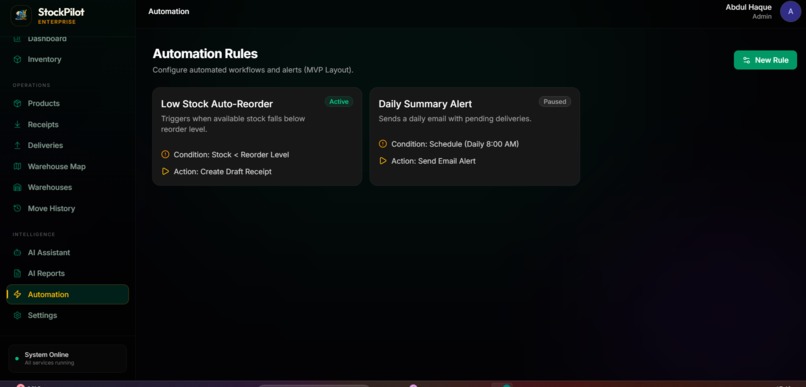The height and width of the screenshot is (387, 806).
Task: Click the Warehouse Map icon
Action: [x=17, y=167]
